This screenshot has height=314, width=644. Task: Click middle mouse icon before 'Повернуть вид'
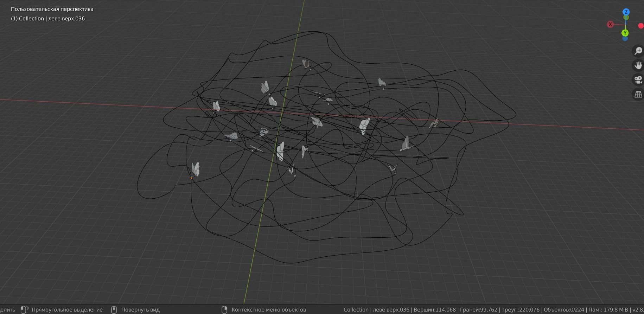(114, 310)
